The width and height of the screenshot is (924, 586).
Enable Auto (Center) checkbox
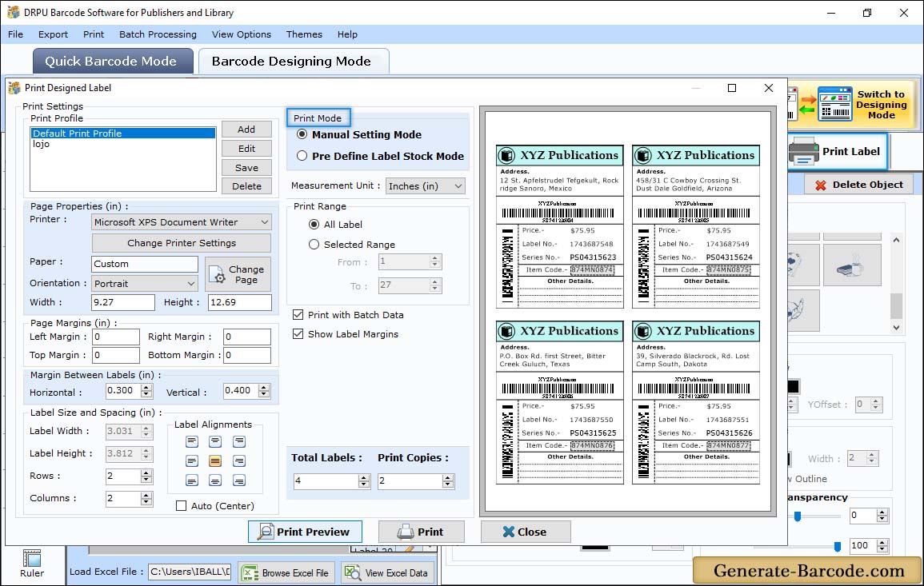click(182, 506)
